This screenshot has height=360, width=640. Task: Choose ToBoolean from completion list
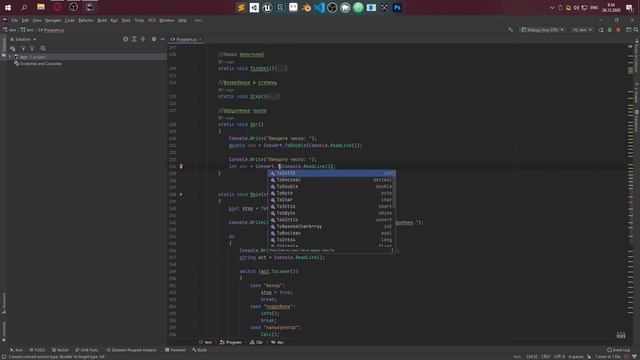coord(331,233)
